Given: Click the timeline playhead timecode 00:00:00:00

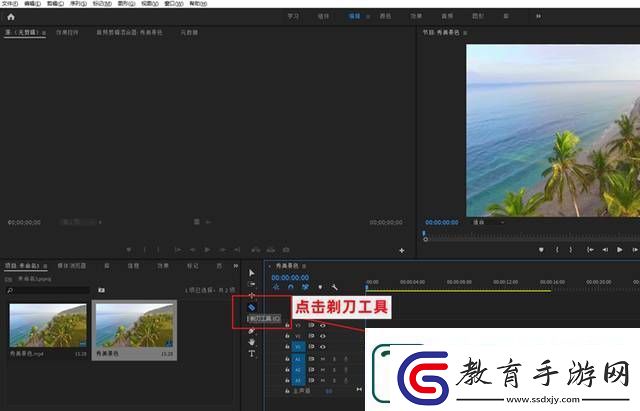Looking at the screenshot, I should tap(290, 278).
